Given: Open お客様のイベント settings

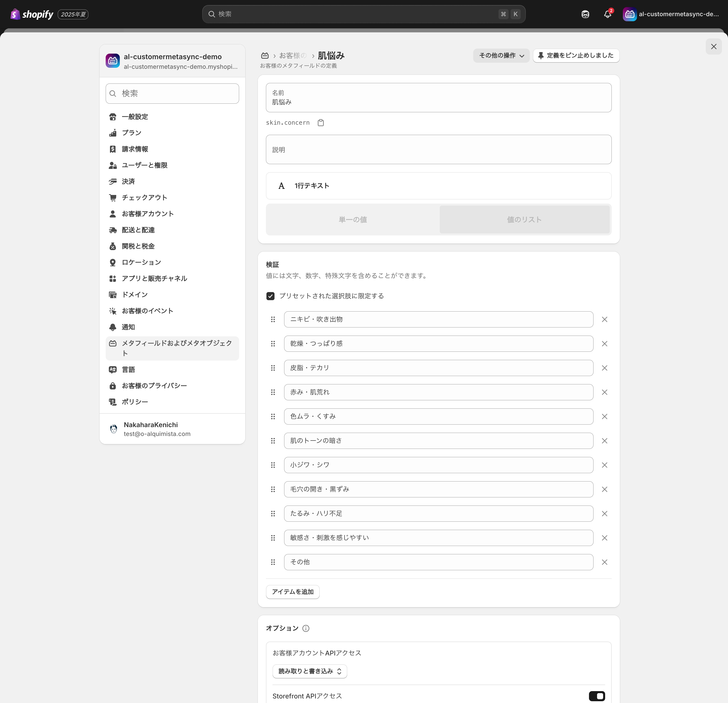Looking at the screenshot, I should [172, 311].
